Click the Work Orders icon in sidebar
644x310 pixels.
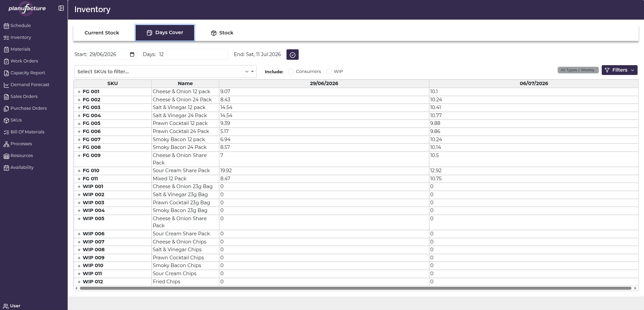(6, 61)
